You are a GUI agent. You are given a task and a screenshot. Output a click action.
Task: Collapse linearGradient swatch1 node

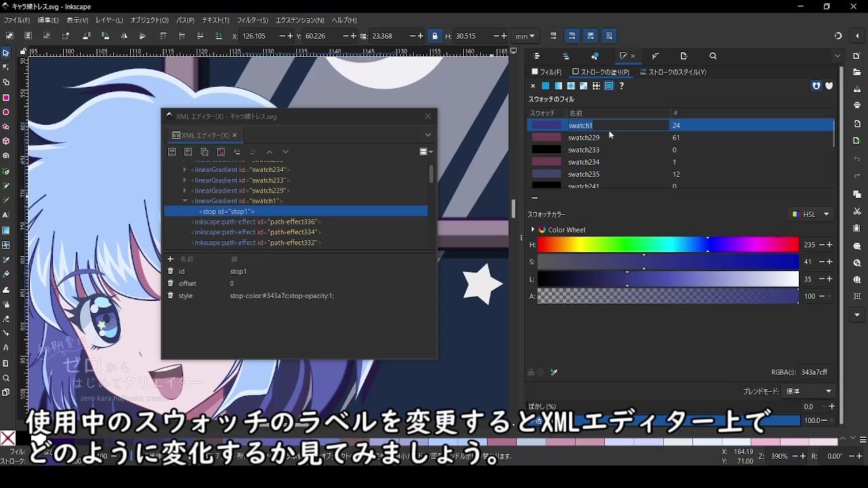pyautogui.click(x=184, y=201)
